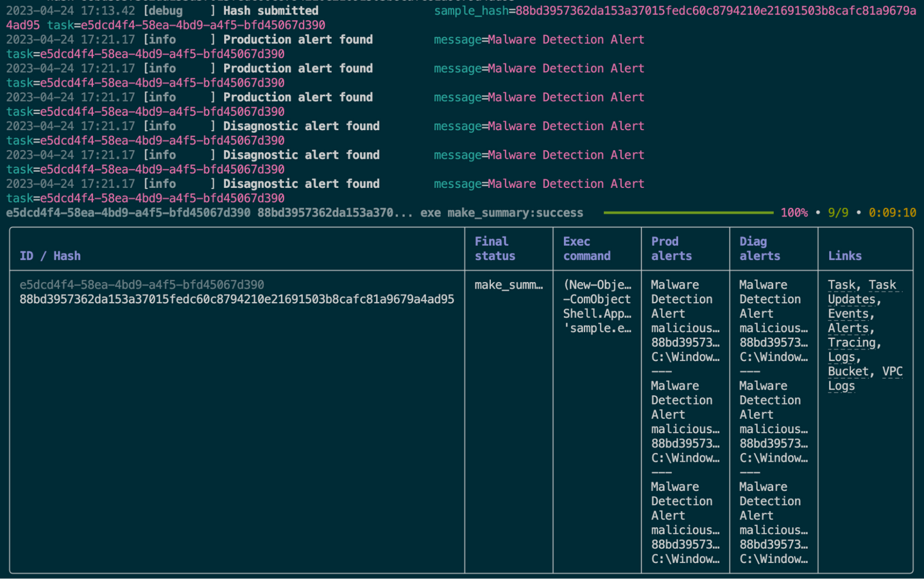
Task: Click the Updates link text
Action: [851, 299]
